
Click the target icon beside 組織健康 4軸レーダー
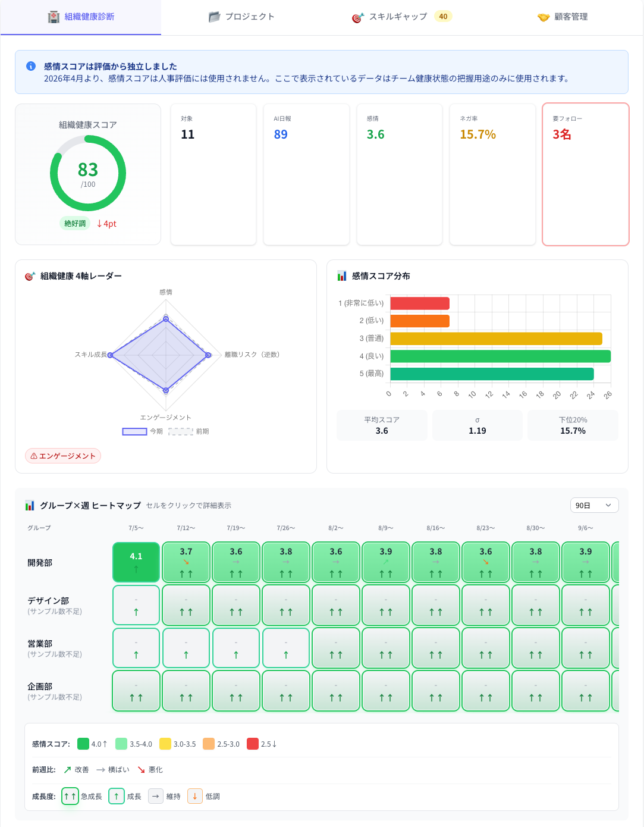click(30, 276)
